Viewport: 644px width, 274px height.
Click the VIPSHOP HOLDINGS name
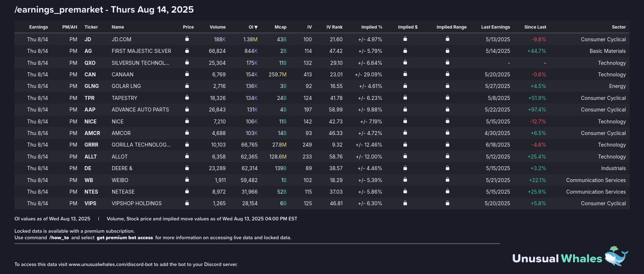(137, 203)
